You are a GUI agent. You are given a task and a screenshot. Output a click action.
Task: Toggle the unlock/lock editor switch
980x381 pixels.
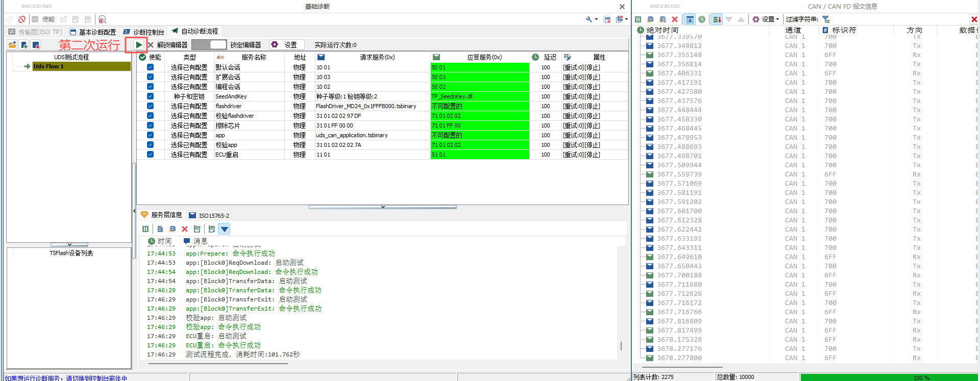(209, 45)
